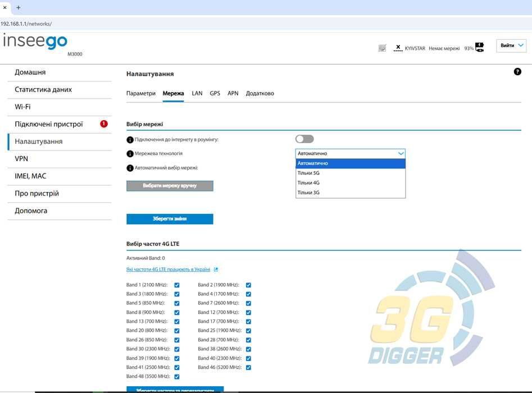Click red connected devices counter badge
This screenshot has height=393, width=532.
point(104,124)
